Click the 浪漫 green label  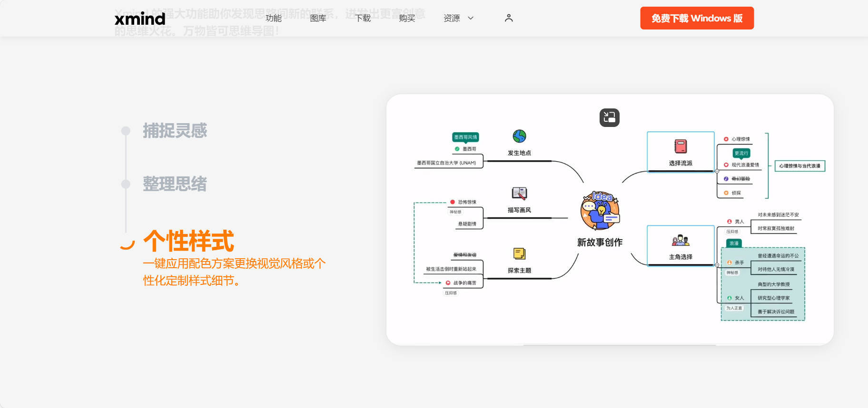tap(734, 243)
